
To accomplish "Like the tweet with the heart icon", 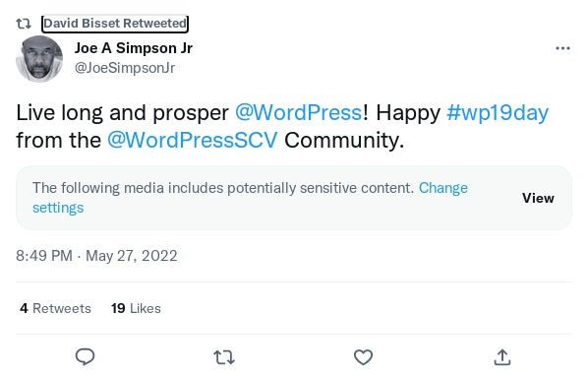I will pyautogui.click(x=364, y=357).
